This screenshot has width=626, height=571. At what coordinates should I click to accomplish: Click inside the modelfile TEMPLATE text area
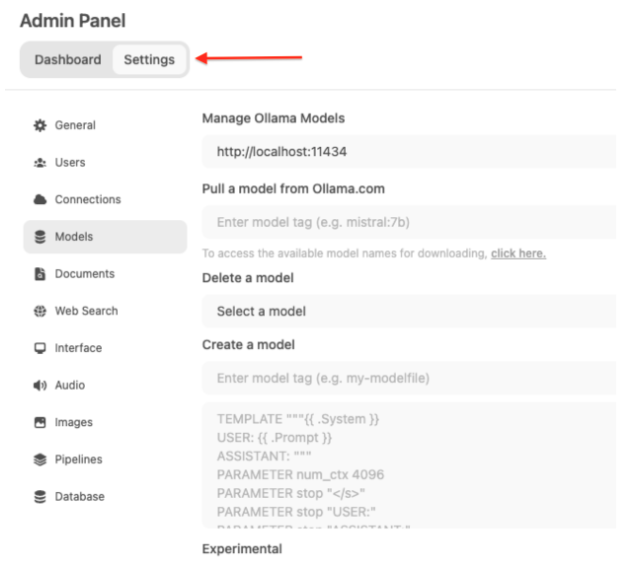(409, 465)
